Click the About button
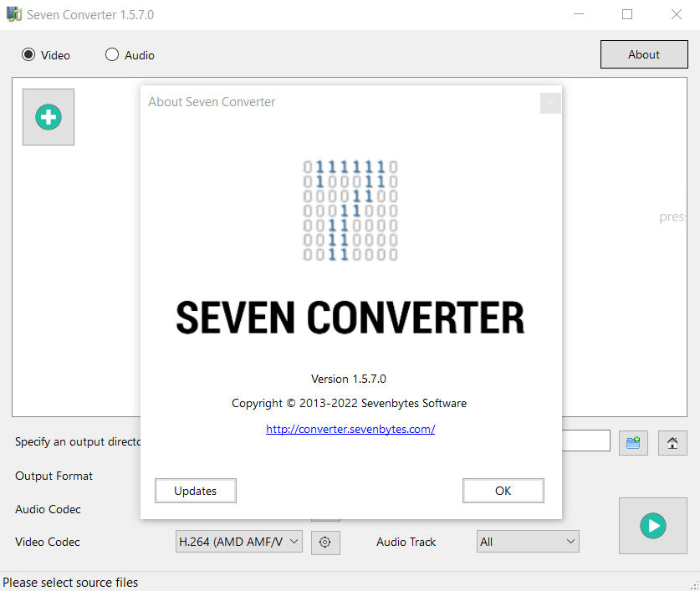The image size is (700, 591). point(643,53)
